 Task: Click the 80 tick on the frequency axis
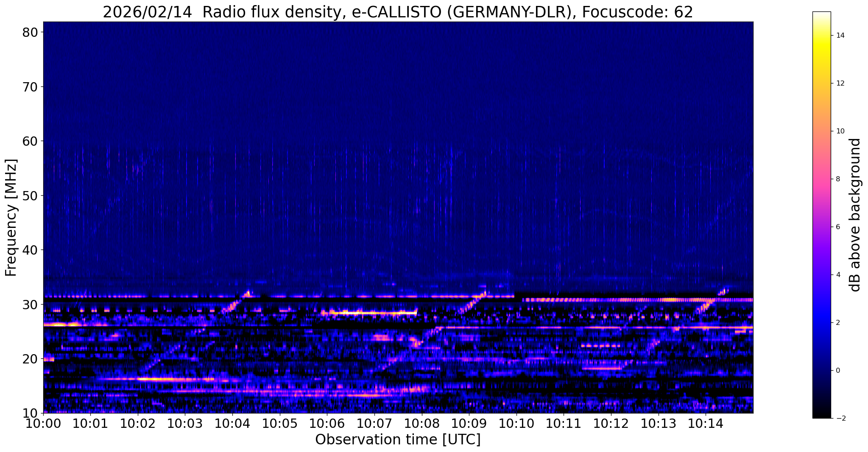[x=31, y=32]
